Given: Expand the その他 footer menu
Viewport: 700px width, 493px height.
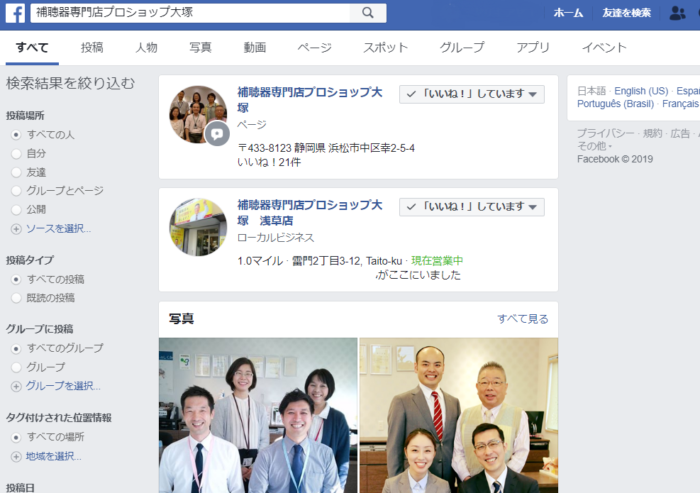Looking at the screenshot, I should [x=594, y=146].
